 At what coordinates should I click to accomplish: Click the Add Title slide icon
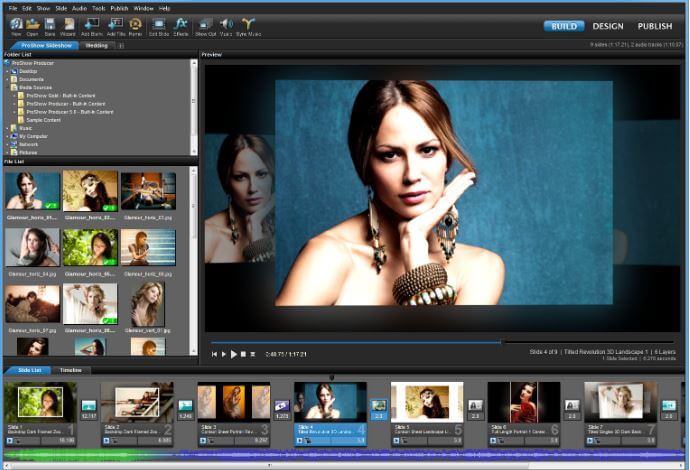coord(116,24)
